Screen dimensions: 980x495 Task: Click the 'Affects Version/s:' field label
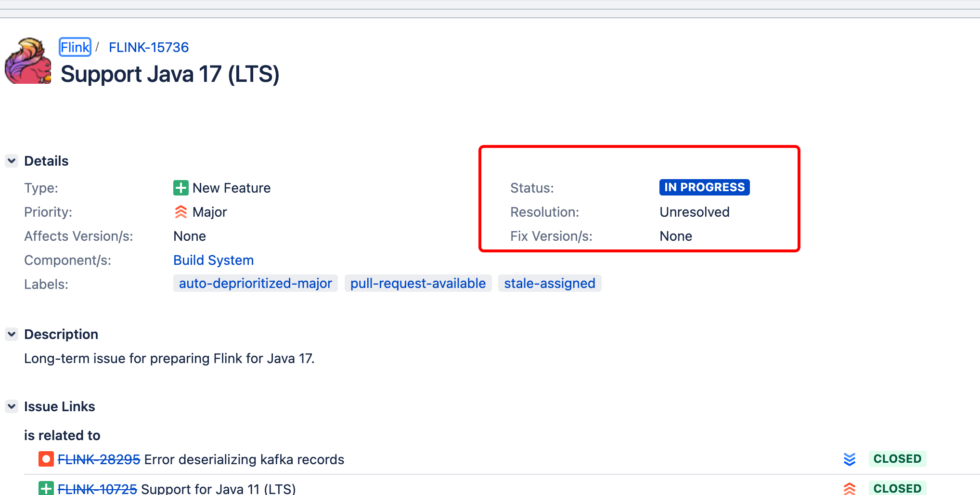tap(78, 236)
